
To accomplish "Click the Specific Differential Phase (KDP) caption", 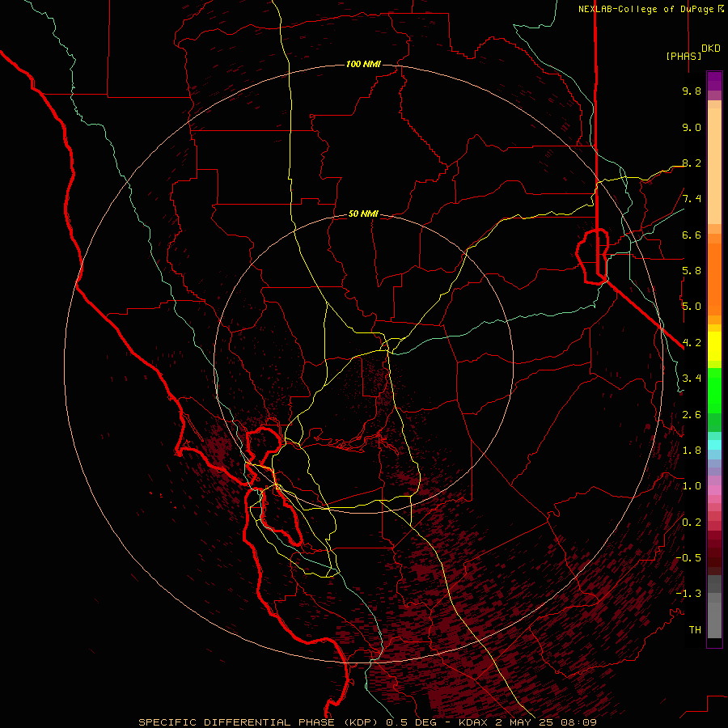I will [x=259, y=722].
